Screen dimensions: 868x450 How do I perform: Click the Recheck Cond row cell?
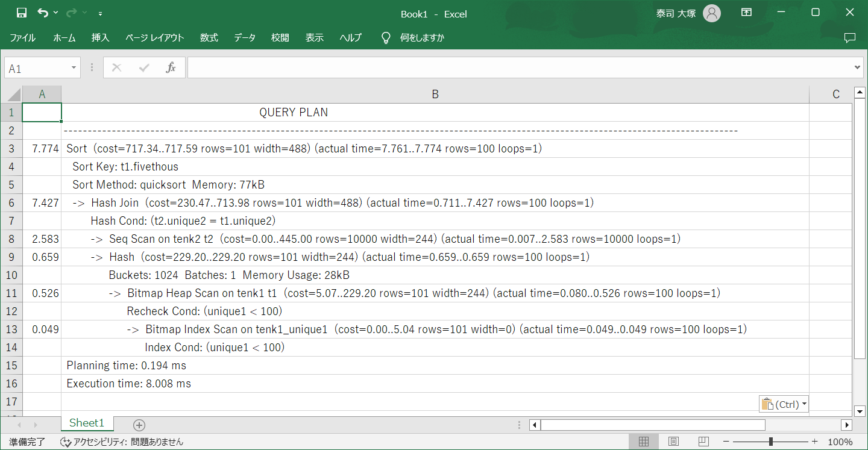435,311
